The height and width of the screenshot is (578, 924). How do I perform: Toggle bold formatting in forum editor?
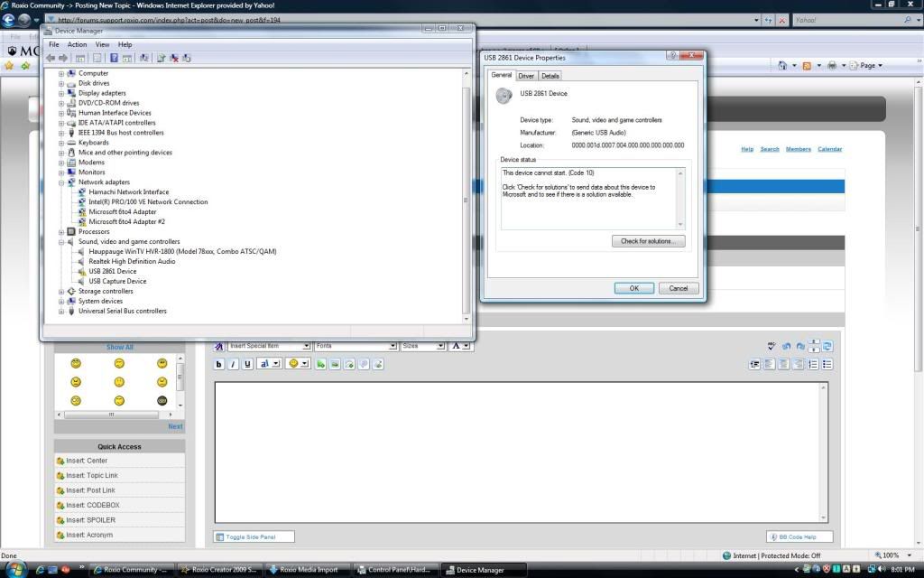pos(218,364)
